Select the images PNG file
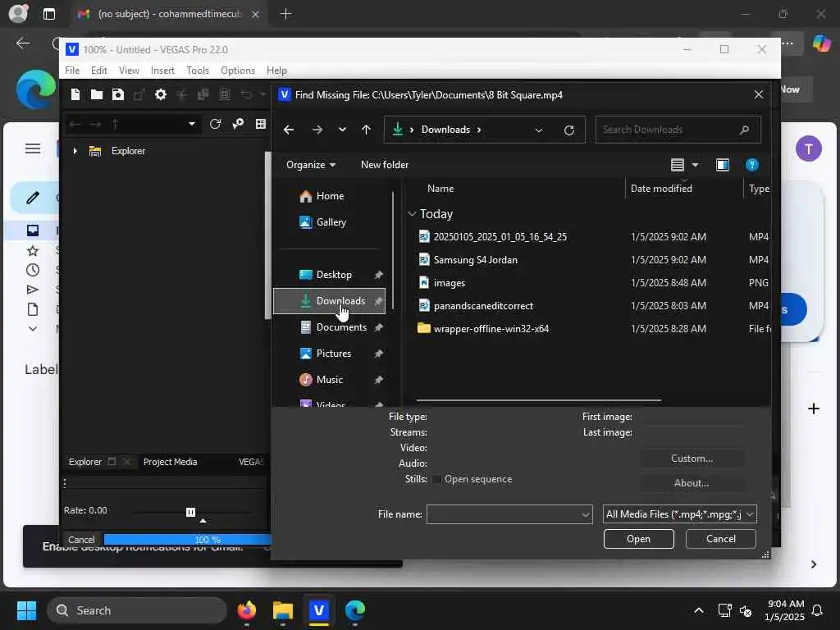Screen dimensions: 840x630 (x=449, y=283)
